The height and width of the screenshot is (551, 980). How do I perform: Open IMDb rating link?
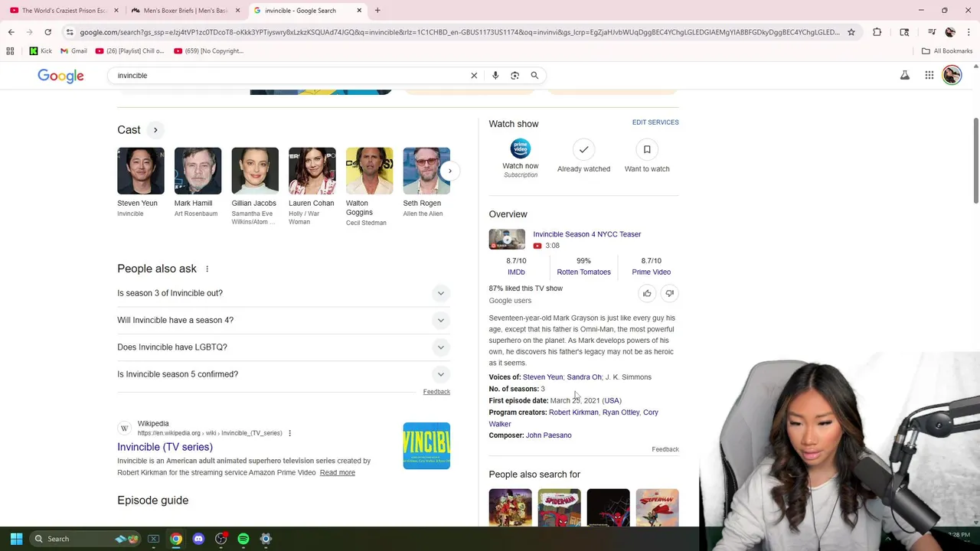(x=516, y=272)
